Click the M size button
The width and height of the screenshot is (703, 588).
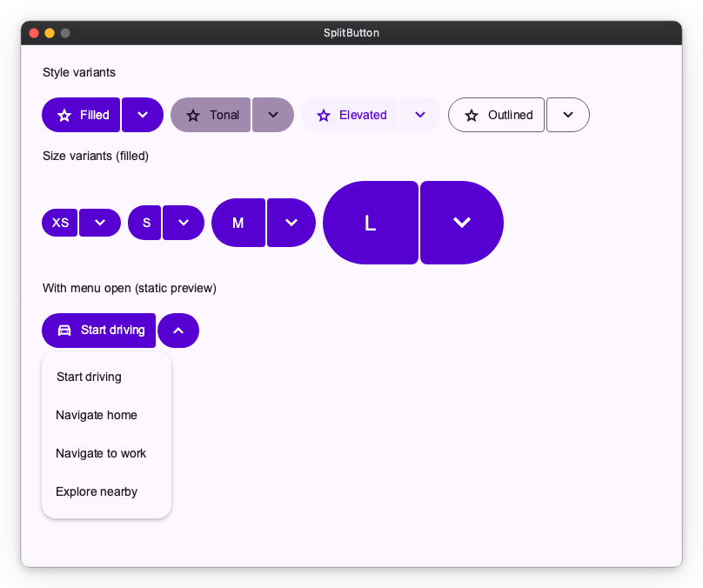(238, 223)
